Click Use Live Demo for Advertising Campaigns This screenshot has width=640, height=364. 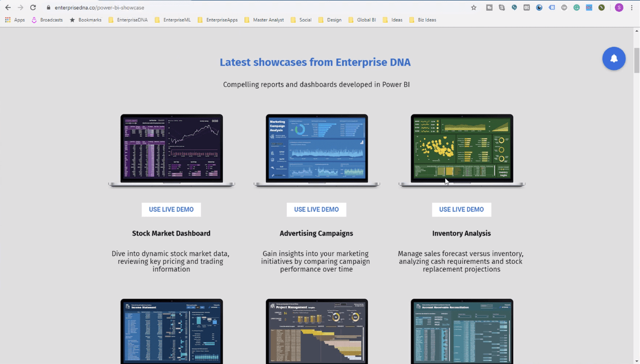[x=316, y=209]
